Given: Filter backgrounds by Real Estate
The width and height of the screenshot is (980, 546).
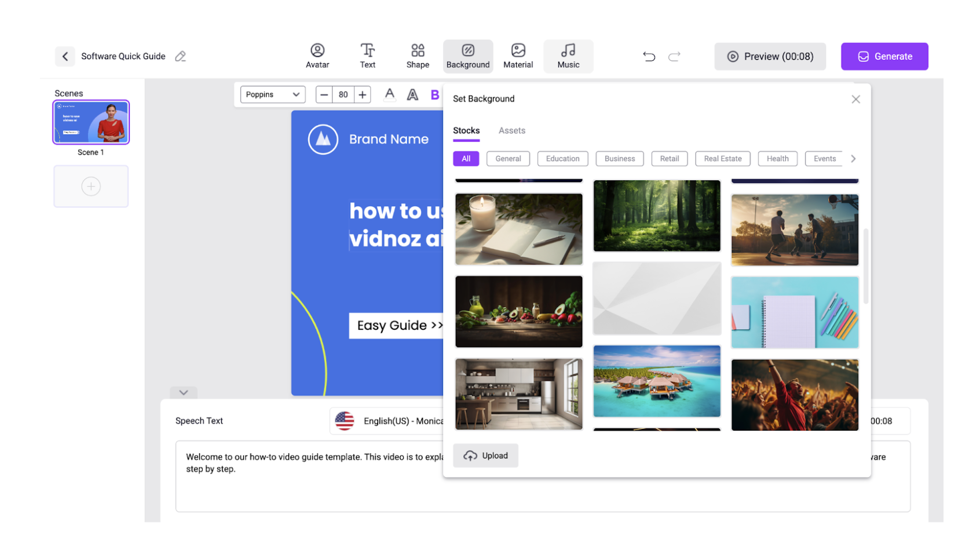Looking at the screenshot, I should pos(723,159).
